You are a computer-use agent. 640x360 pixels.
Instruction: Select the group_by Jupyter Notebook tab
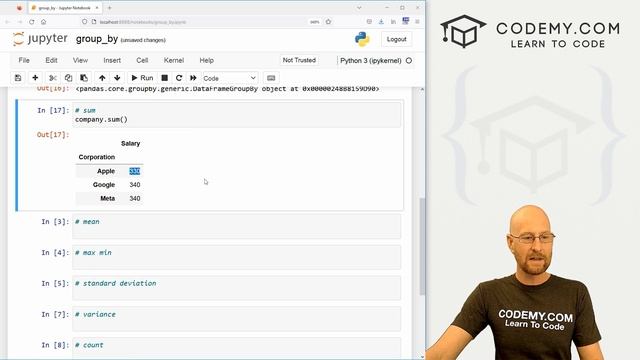(64, 8)
